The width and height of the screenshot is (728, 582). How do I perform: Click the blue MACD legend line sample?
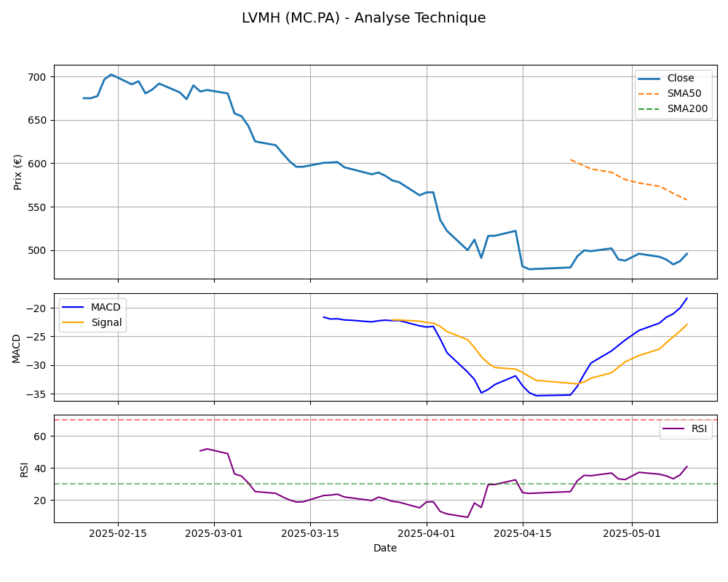coord(73,307)
